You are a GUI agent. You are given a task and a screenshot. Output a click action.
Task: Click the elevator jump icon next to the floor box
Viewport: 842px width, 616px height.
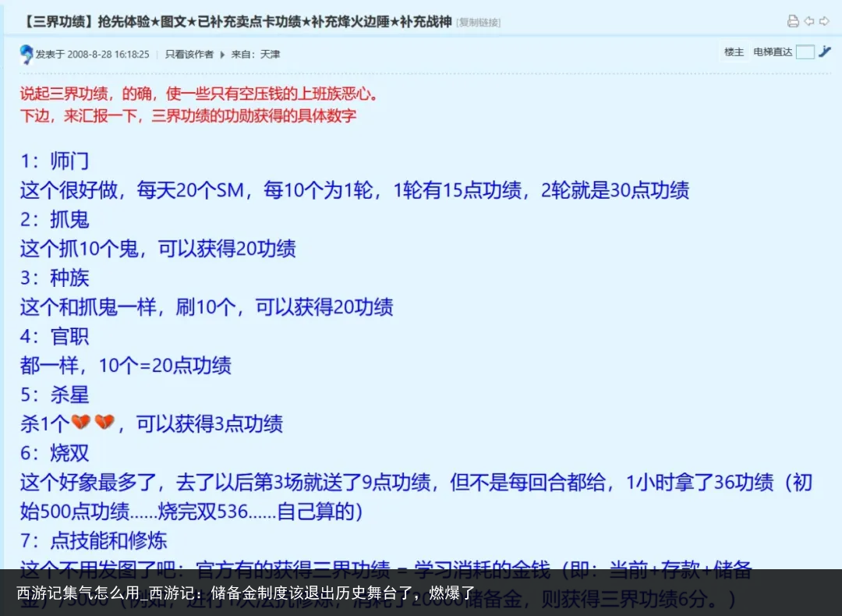[825, 51]
